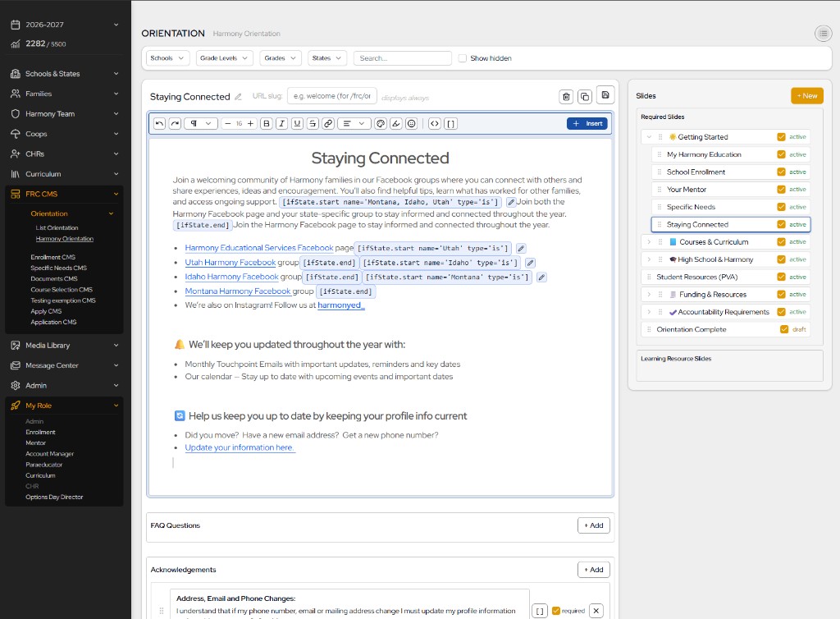
Task: Open the Grades filter dropdown
Action: 281,58
